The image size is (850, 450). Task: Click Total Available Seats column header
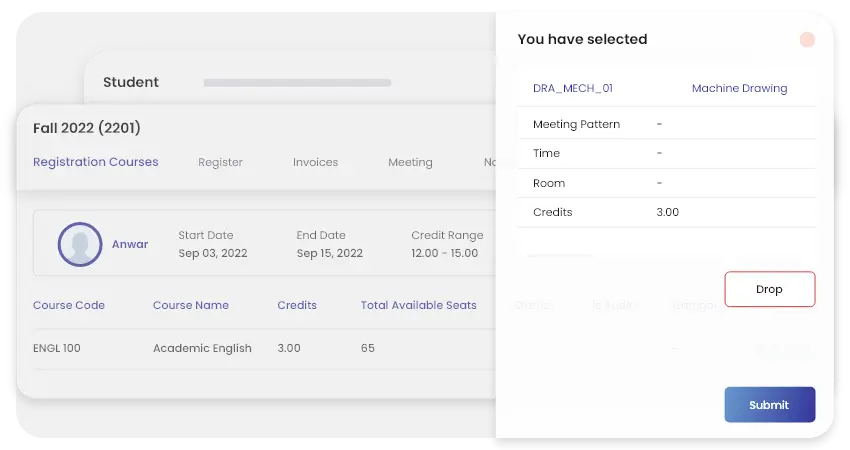[x=418, y=305]
